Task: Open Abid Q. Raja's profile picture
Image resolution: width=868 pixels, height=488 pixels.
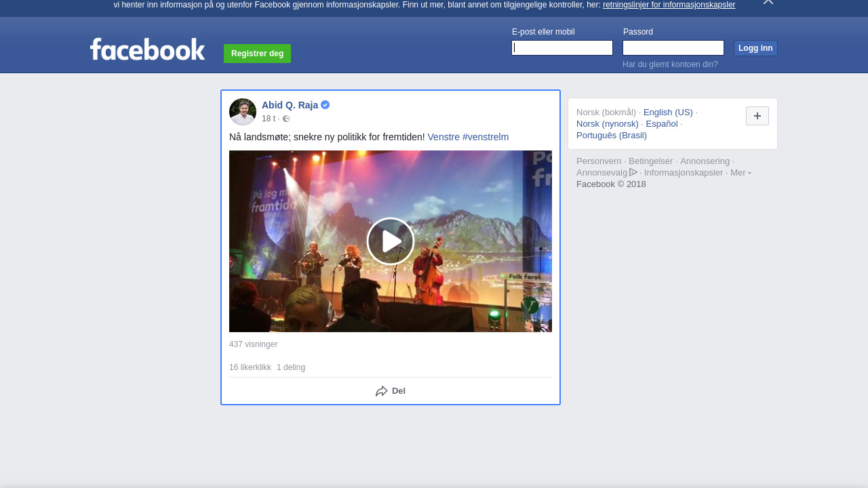Action: pos(243,112)
